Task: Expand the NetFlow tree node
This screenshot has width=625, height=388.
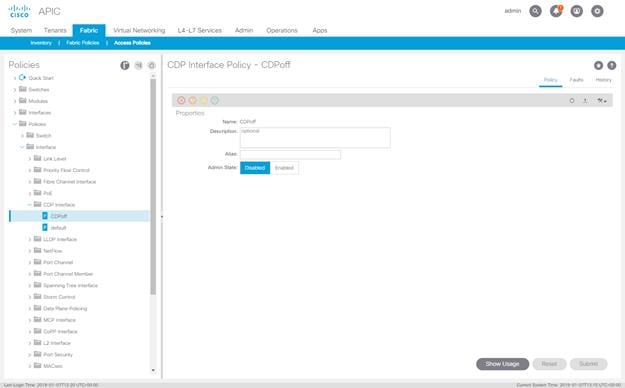Action: (x=30, y=251)
